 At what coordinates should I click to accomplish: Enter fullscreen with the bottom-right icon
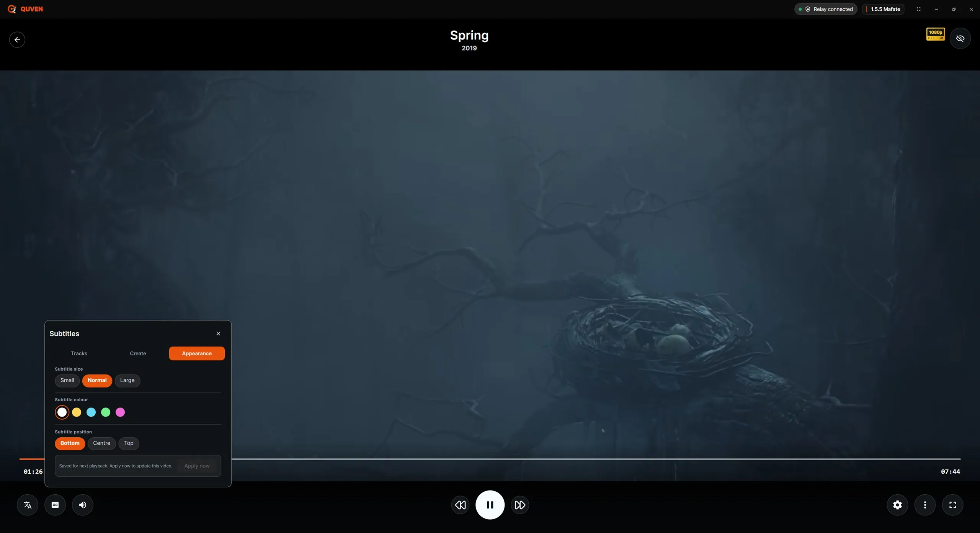pos(952,505)
